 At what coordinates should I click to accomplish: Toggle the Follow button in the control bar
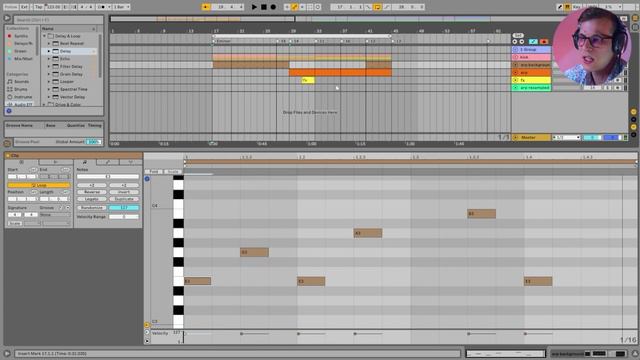pos(11,7)
